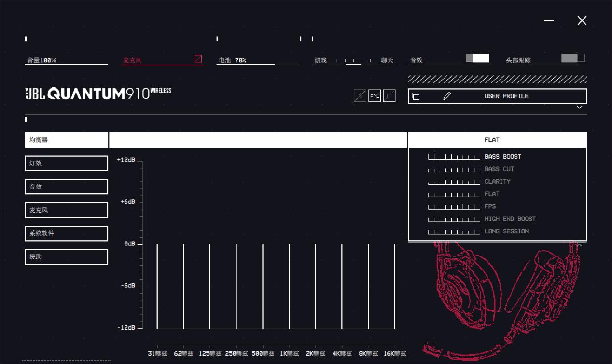Click the 聊天 label beside the balance slider
This screenshot has height=364, width=612.
387,60
